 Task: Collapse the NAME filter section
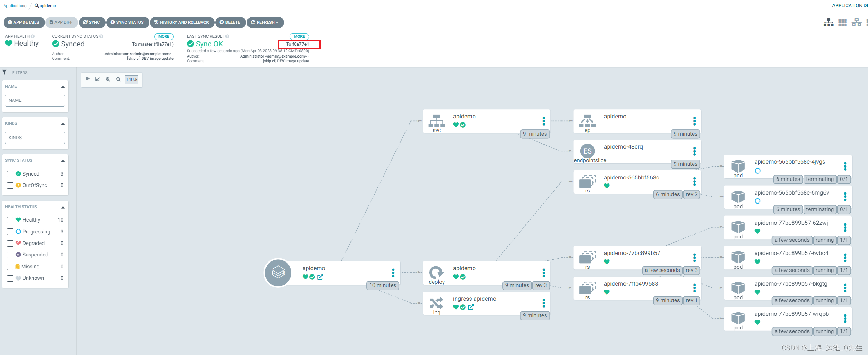63,87
